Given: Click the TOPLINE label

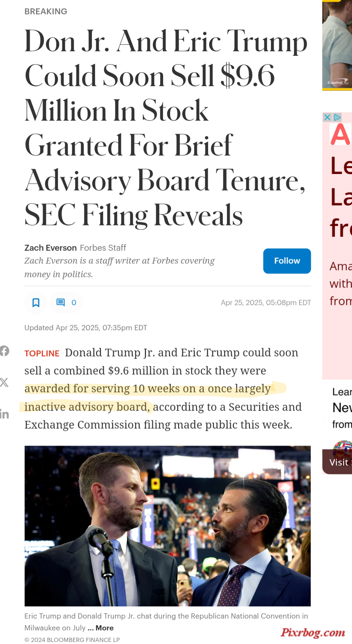Looking at the screenshot, I should pos(42,353).
